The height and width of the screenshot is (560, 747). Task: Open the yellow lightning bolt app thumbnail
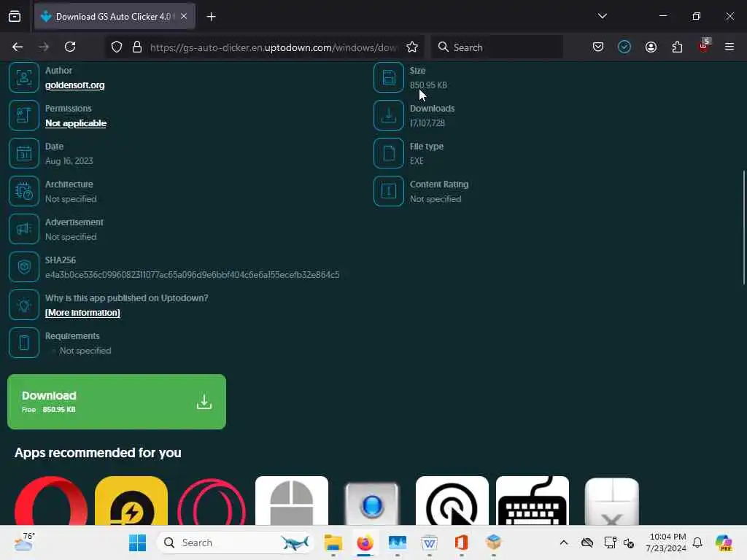(x=131, y=500)
